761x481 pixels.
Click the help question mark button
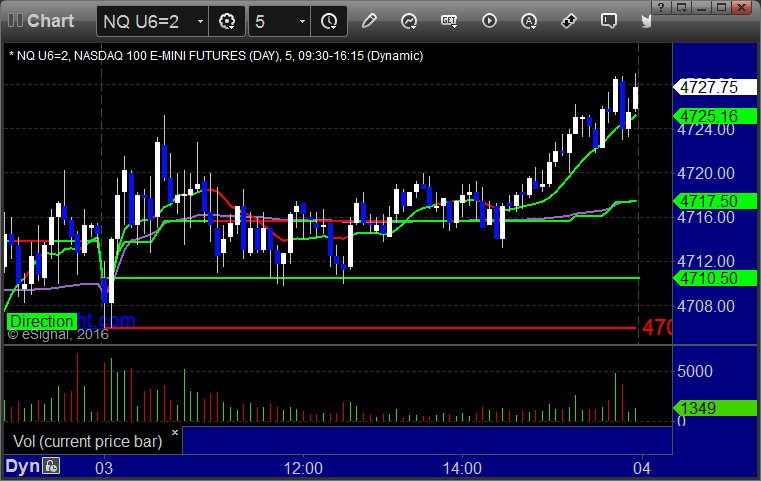661,7
